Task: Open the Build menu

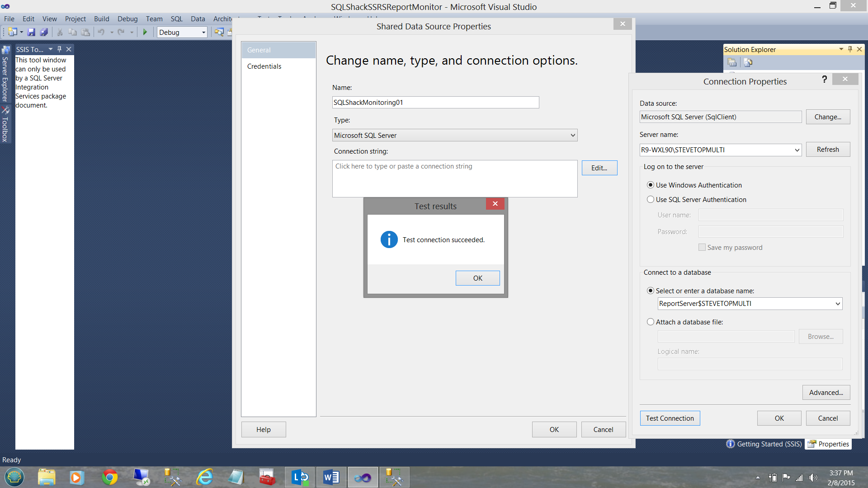Action: (x=101, y=19)
